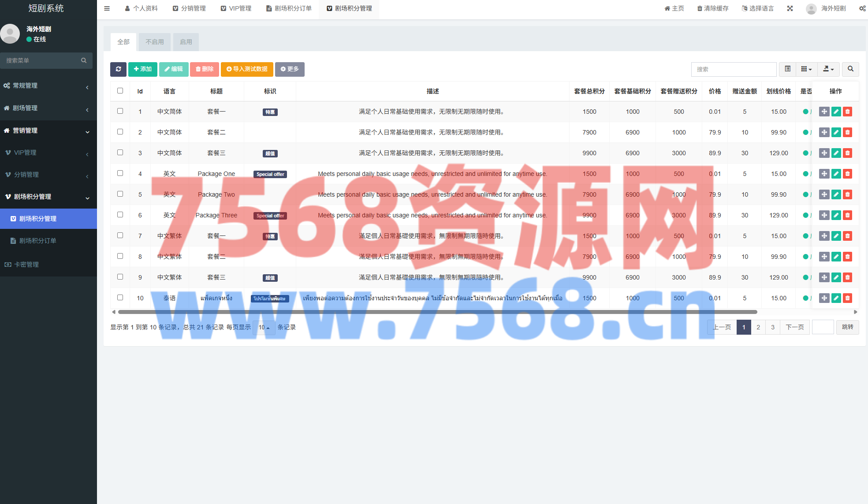Click the green edit pencil for row 4
868x504 pixels.
836,174
